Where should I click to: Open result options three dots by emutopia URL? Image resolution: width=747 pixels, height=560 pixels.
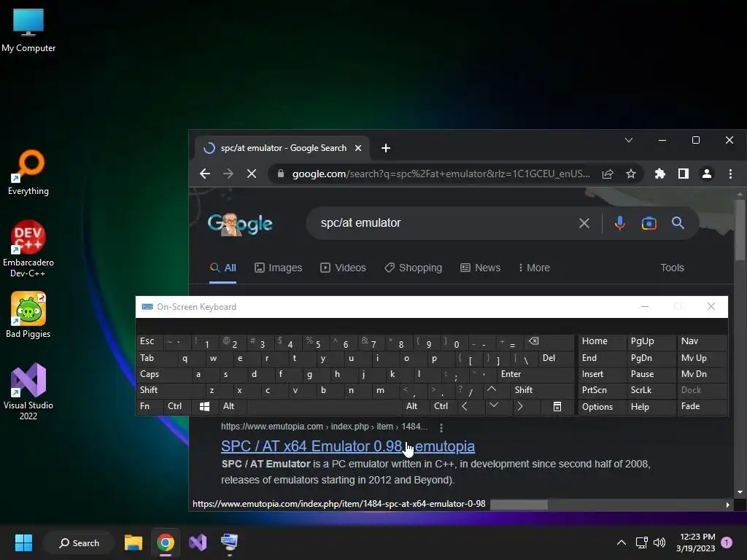coord(441,427)
